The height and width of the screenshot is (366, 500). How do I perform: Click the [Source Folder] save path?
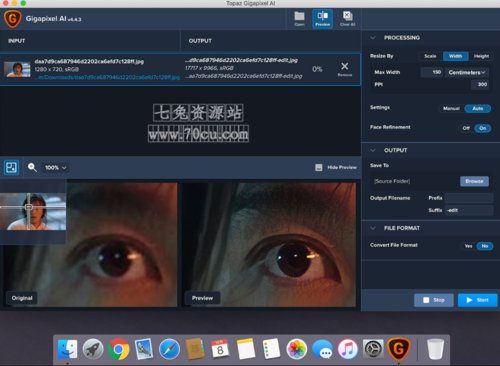(x=392, y=181)
